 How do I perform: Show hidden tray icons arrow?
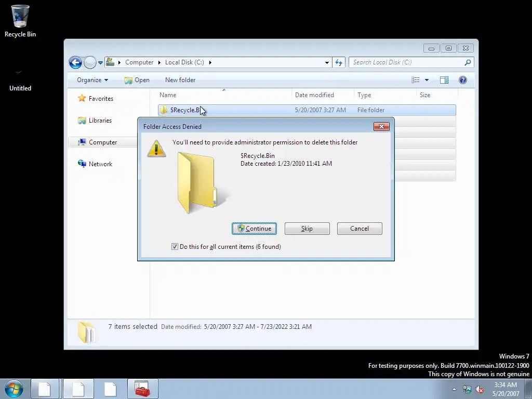(x=454, y=389)
